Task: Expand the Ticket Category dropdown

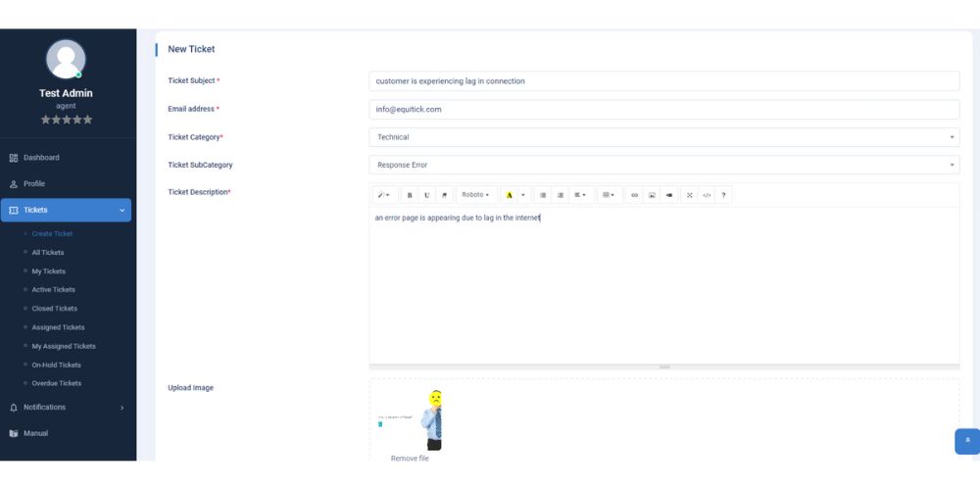Action: click(x=663, y=137)
